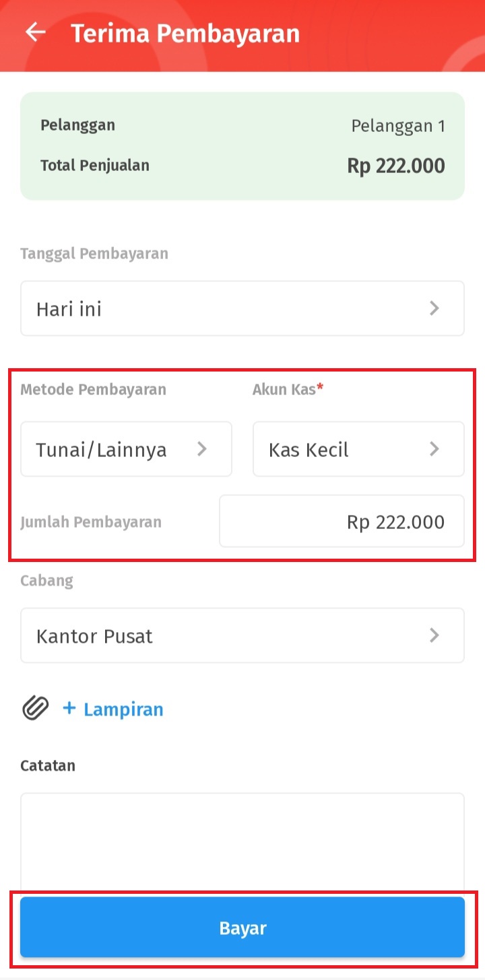This screenshot has height=980, width=485.
Task: Tap the Bayar button
Action: pos(243,928)
